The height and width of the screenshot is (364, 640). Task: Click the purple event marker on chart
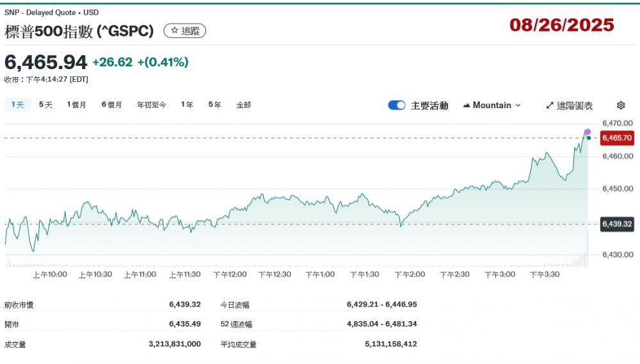pyautogui.click(x=588, y=132)
